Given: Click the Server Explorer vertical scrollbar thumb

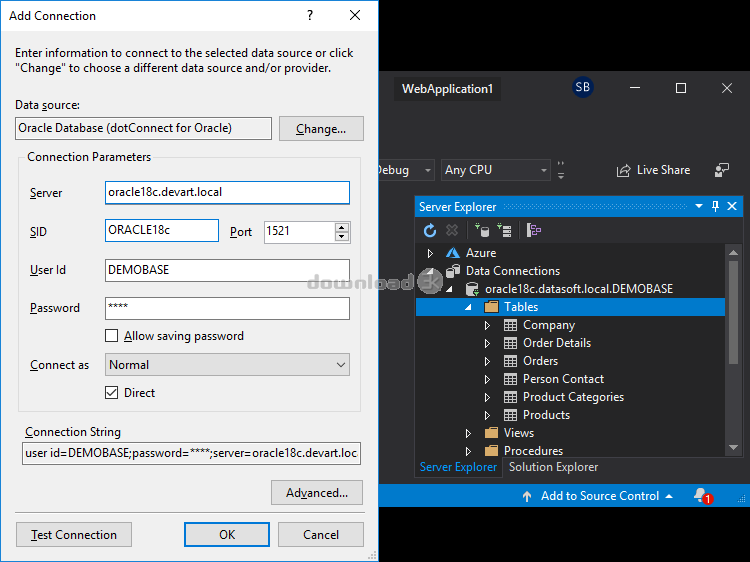Looking at the screenshot, I should 733,312.
